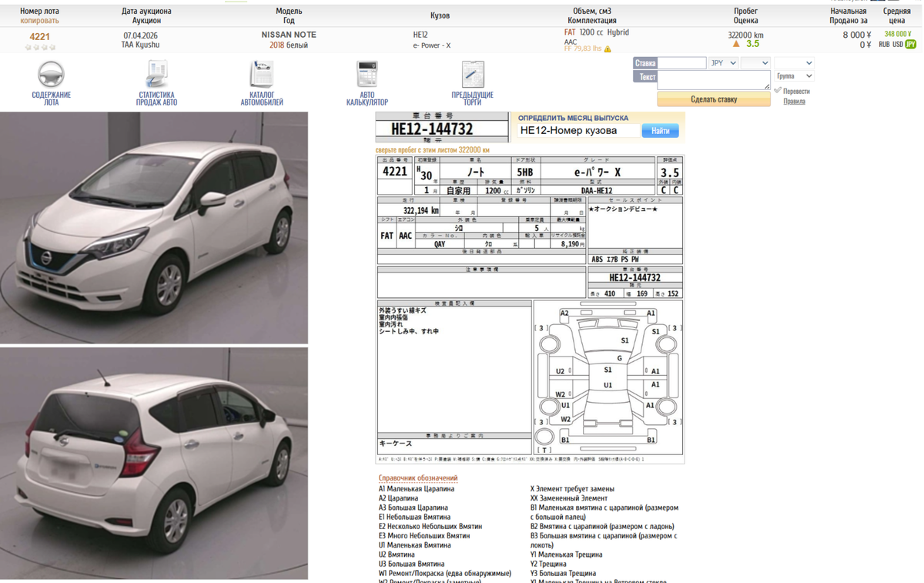This screenshot has height=583, width=924.
Task: Click the 'A1 Маленькая Царапина' legend entry
Action: point(417,489)
